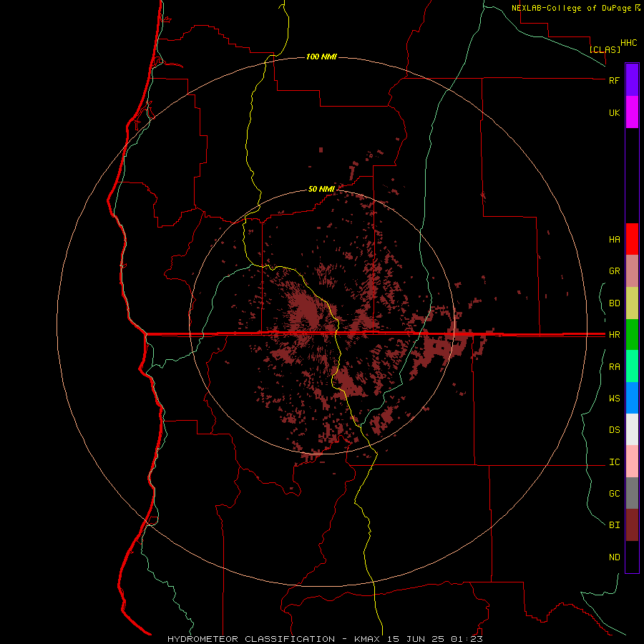Click the BD legend label

[614, 303]
